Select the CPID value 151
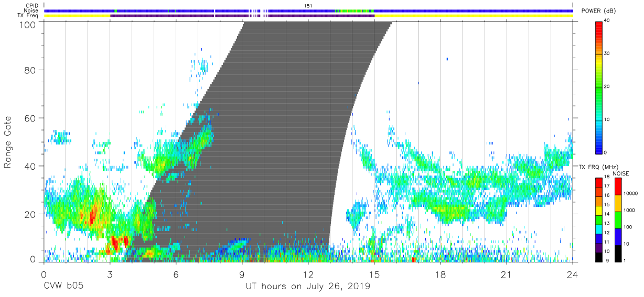This screenshot has width=644, height=297. coord(308,6)
